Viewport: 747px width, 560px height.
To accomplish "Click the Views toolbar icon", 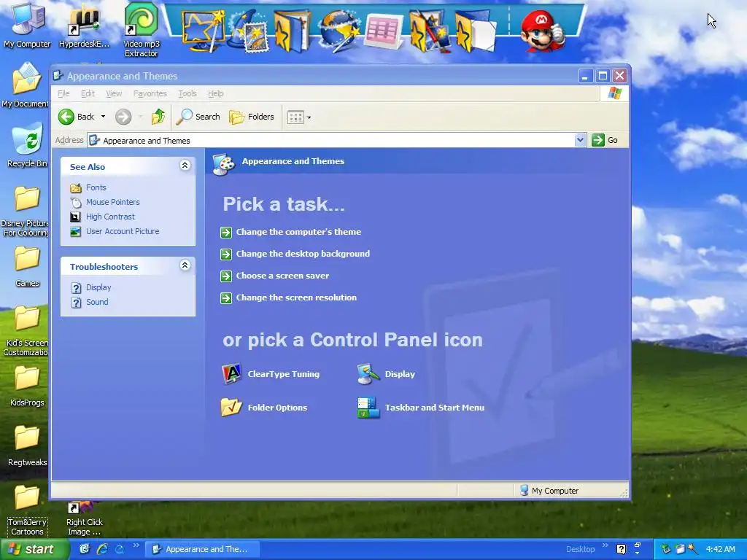I will [x=295, y=117].
